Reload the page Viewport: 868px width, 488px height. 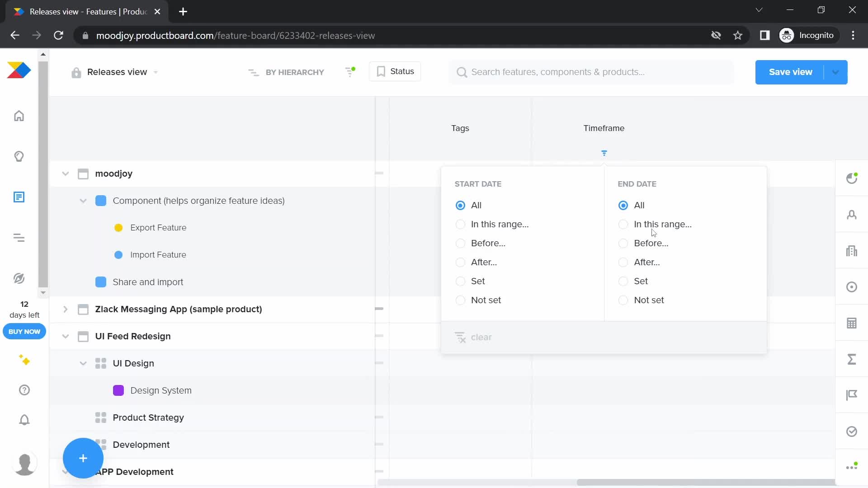coord(58,35)
